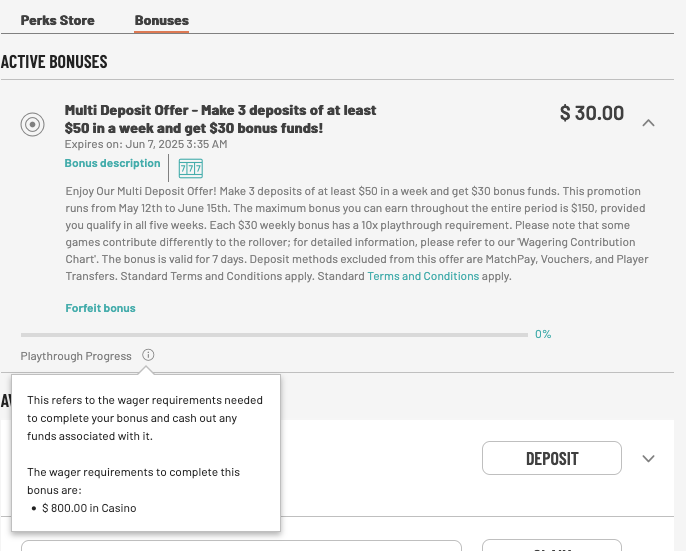686x551 pixels.
Task: Click the partially visible input field at bottom
Action: [241, 545]
